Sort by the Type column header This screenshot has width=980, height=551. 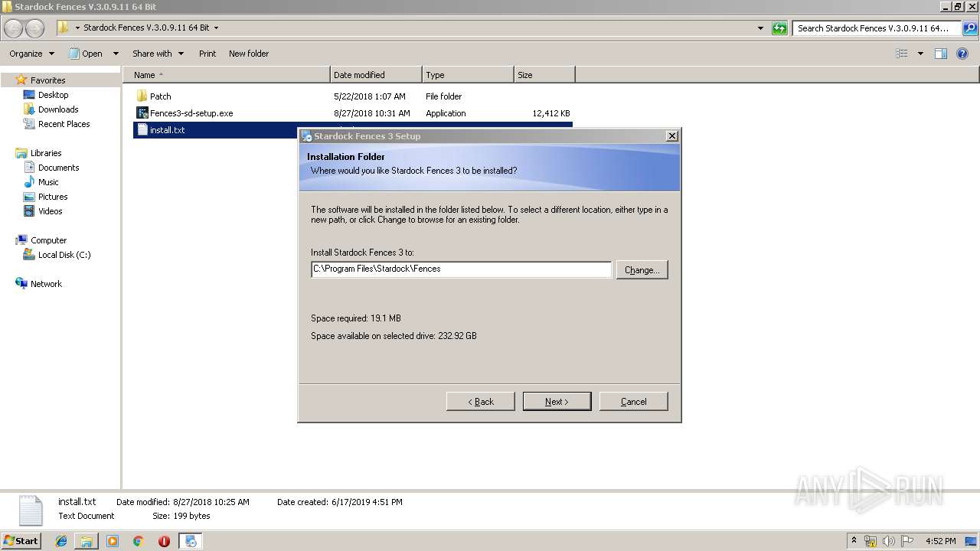point(468,75)
